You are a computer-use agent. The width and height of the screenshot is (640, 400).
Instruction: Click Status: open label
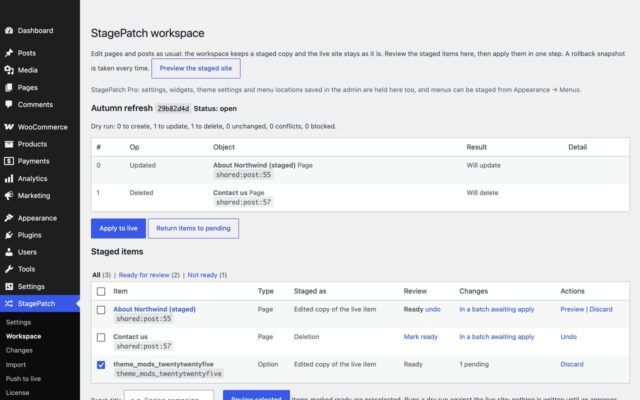point(215,109)
